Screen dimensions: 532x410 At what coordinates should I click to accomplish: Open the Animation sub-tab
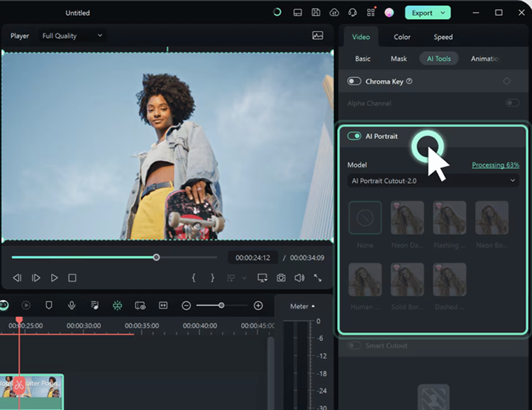click(484, 58)
